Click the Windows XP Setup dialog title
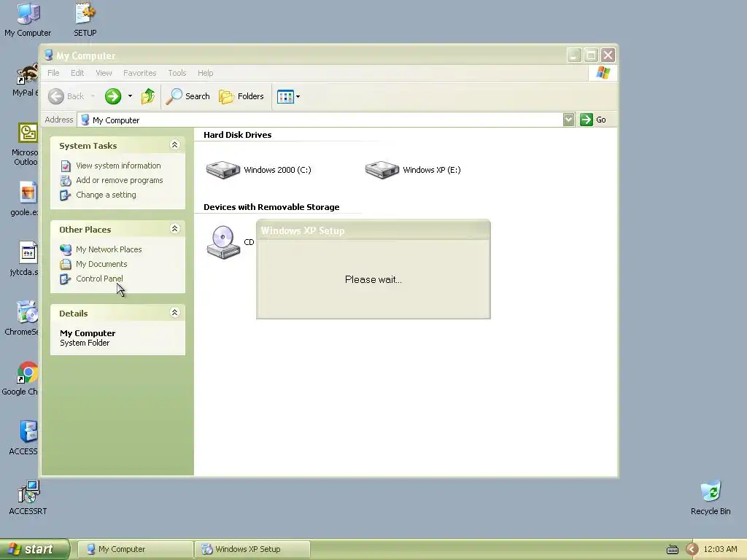This screenshot has width=747, height=560. (303, 230)
